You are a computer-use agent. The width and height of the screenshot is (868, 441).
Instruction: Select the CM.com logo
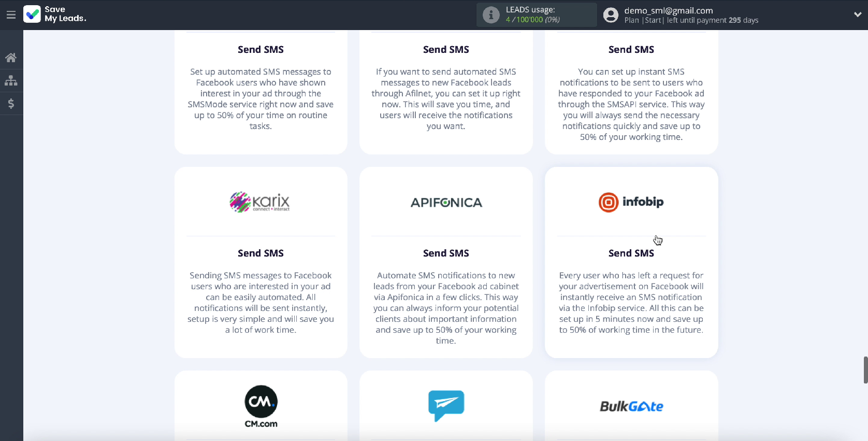tap(261, 406)
